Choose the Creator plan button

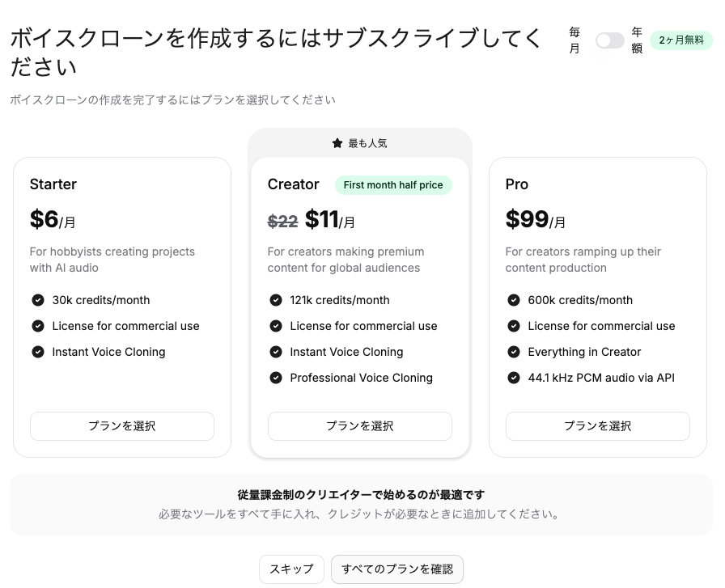[360, 426]
